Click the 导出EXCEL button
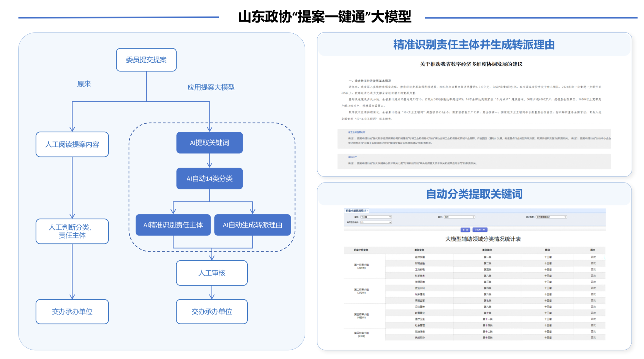Image resolution: width=644 pixels, height=359 pixels. (480, 230)
